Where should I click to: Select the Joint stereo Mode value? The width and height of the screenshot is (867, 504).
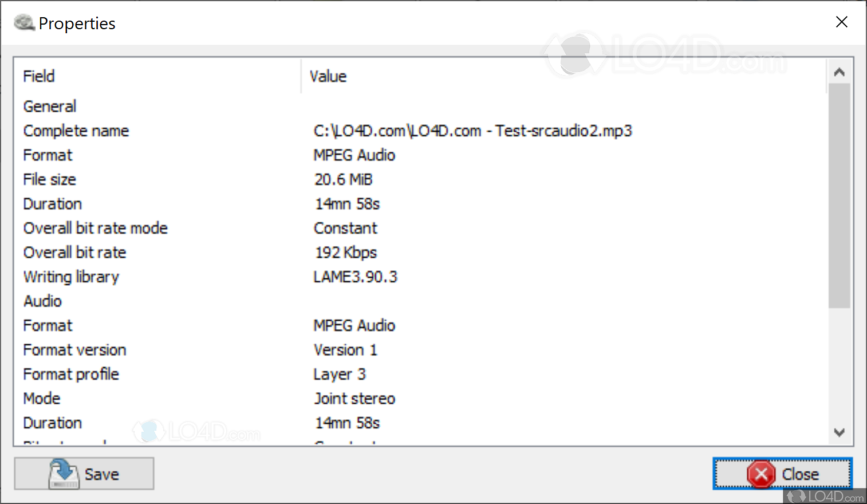pos(354,398)
